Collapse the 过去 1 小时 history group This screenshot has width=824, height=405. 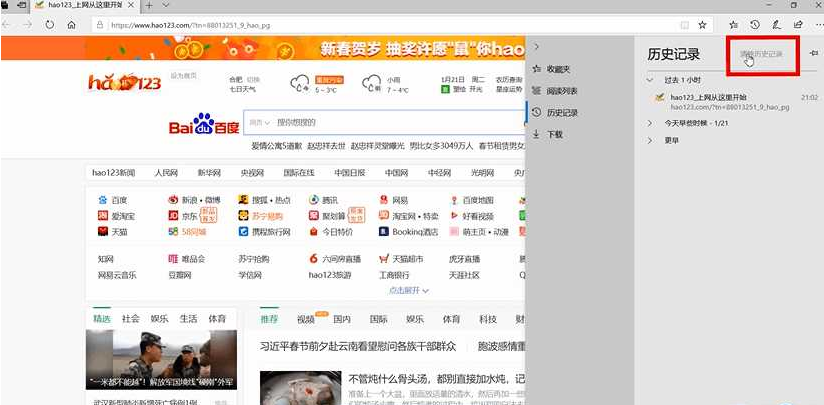pos(650,80)
